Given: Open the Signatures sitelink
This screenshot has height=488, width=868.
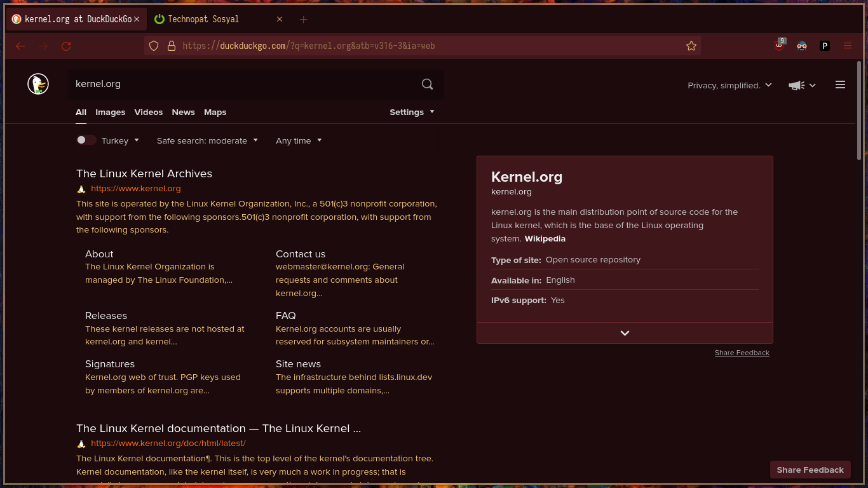Looking at the screenshot, I should (x=110, y=363).
